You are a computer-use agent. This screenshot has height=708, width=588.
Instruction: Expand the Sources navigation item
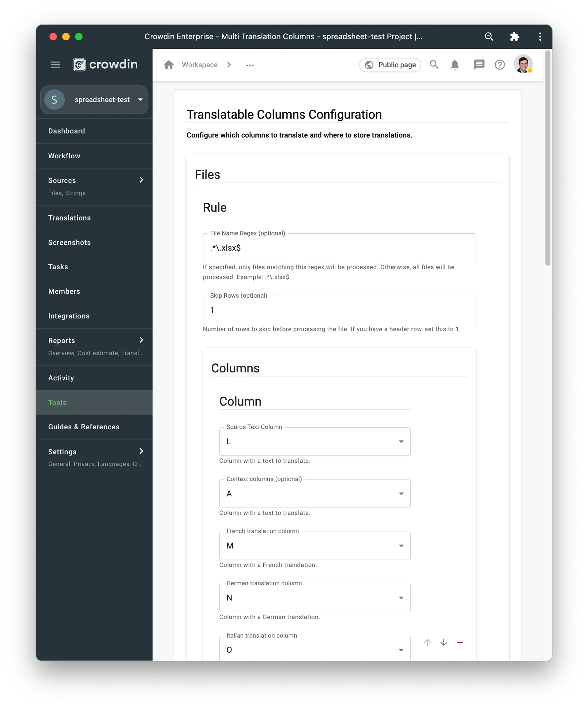point(141,180)
